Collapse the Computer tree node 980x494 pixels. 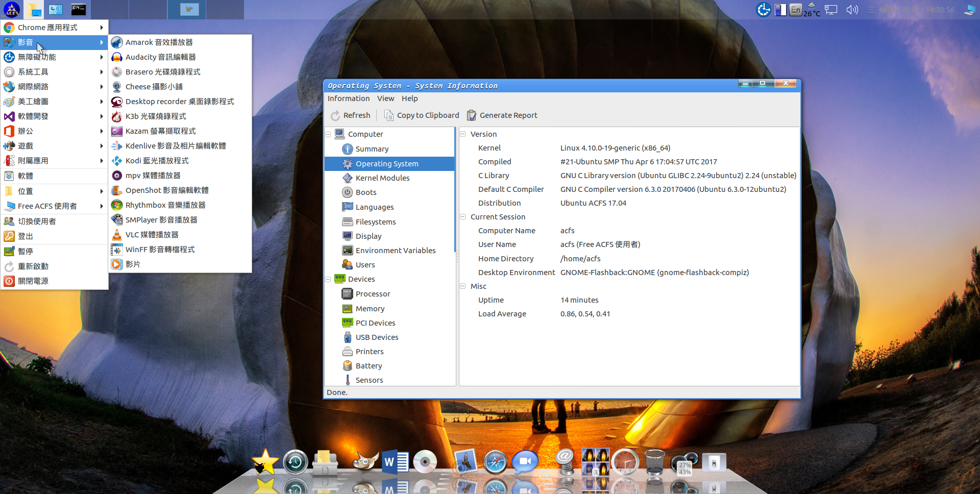coord(328,135)
